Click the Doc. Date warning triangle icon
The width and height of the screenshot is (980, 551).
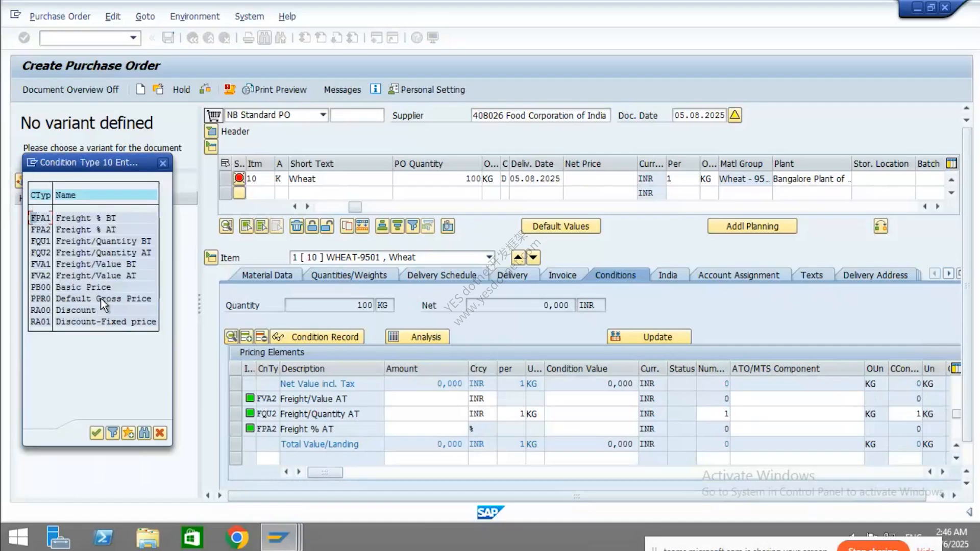[x=734, y=115]
